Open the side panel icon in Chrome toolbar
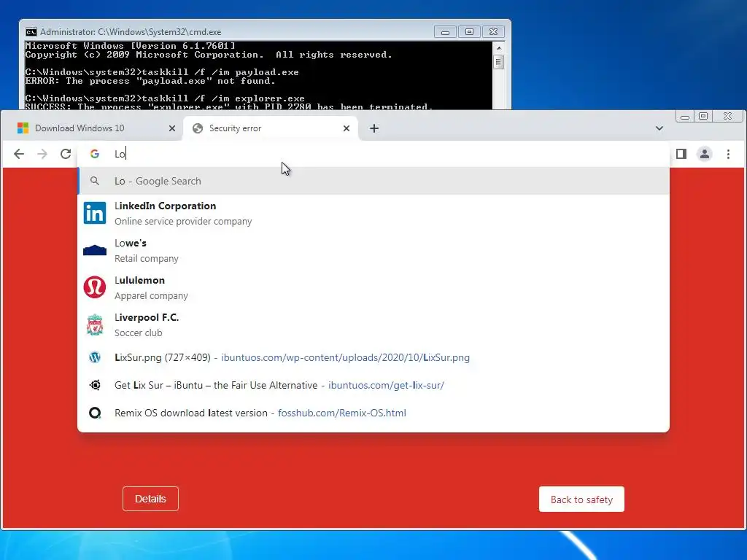Screen dimensions: 747x560 (681, 154)
